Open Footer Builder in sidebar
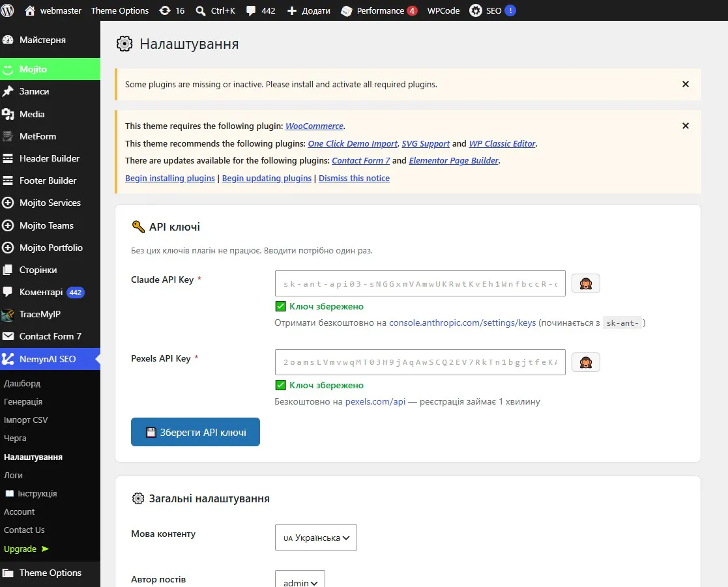Image resolution: width=728 pixels, height=587 pixels. point(50,180)
